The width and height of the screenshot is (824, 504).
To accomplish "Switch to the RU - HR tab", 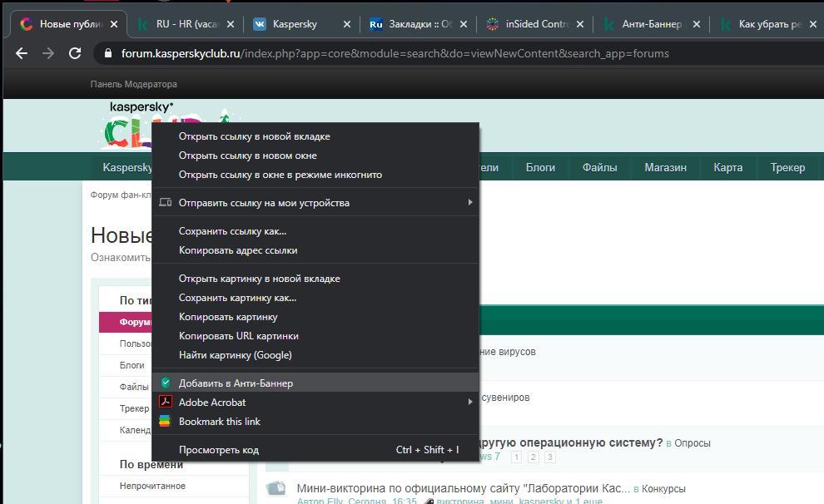I will pyautogui.click(x=185, y=24).
